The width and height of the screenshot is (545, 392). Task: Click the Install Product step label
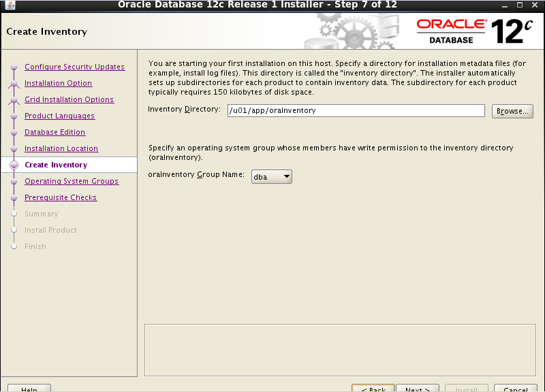click(50, 230)
